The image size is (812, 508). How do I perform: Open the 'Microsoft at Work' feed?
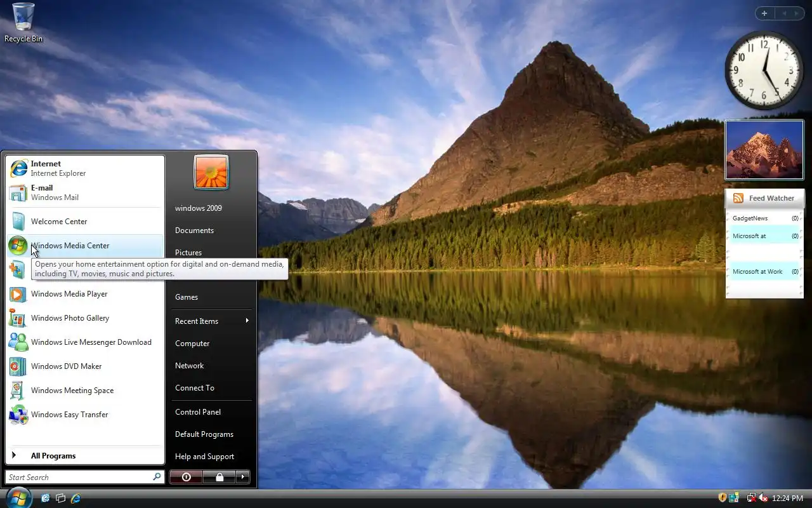click(764, 272)
